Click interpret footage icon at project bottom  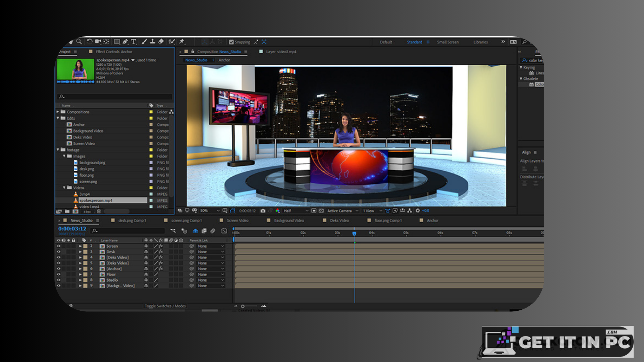[x=59, y=212]
